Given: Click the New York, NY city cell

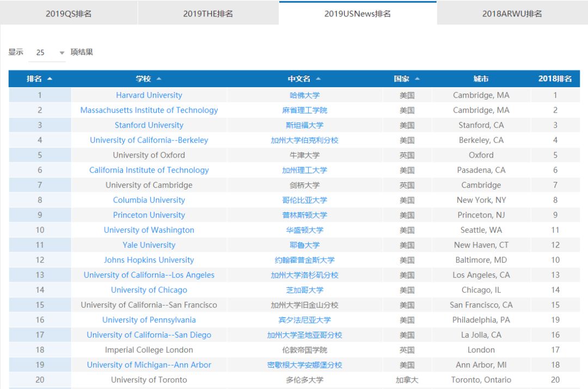Looking at the screenshot, I should point(481,200).
